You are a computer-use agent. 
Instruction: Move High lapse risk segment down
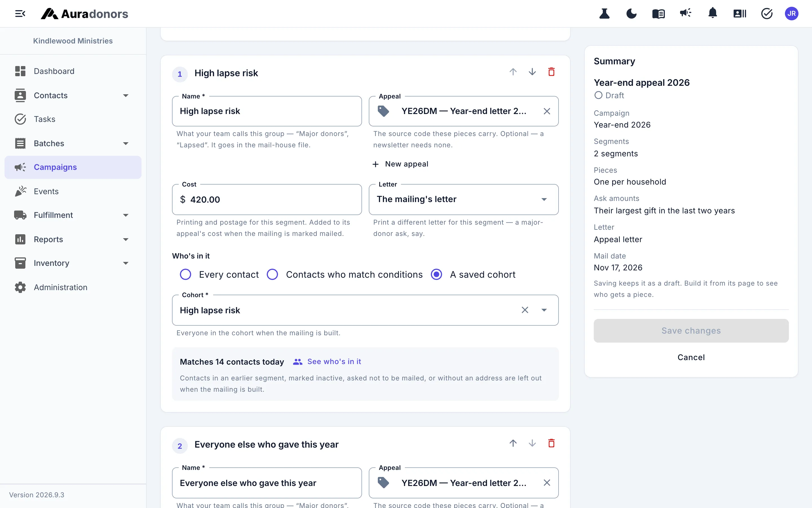532,72
